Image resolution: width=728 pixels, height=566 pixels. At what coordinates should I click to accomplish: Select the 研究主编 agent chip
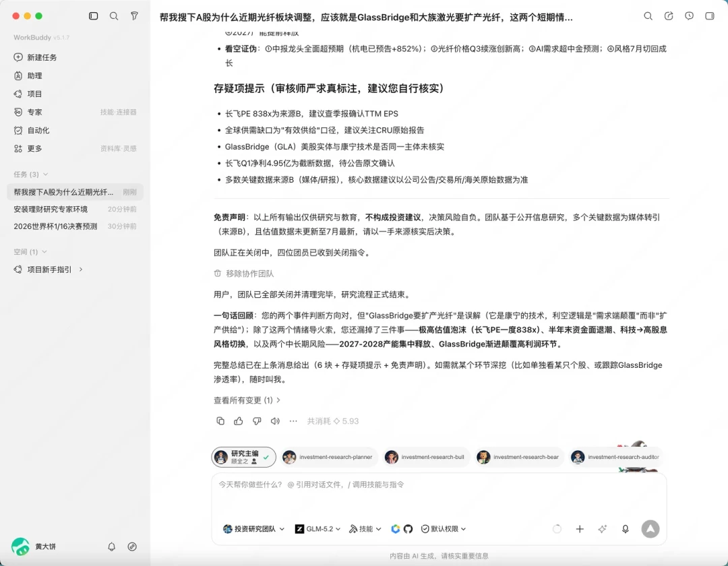coord(244,457)
